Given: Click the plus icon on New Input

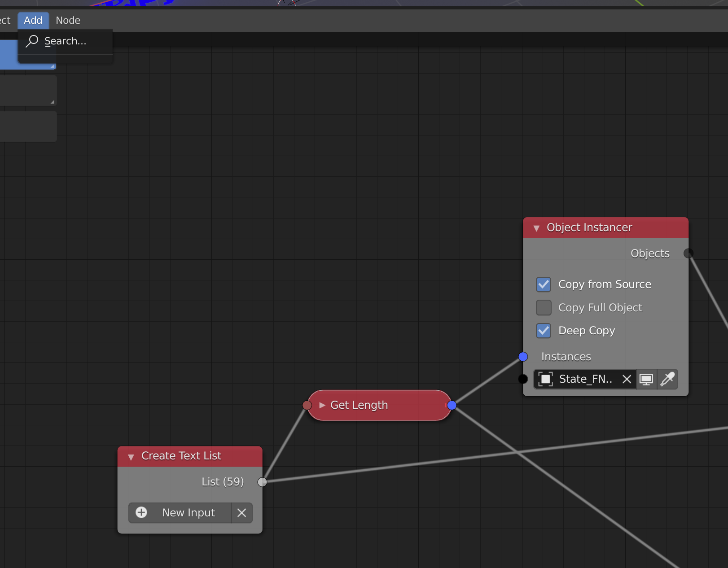Looking at the screenshot, I should click(x=141, y=513).
